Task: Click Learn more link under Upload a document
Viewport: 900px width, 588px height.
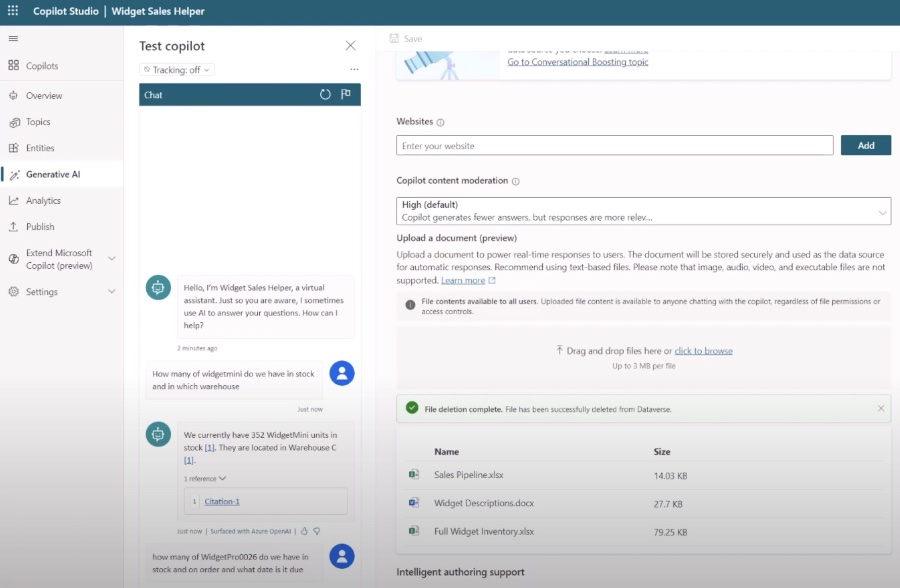Action: [463, 280]
